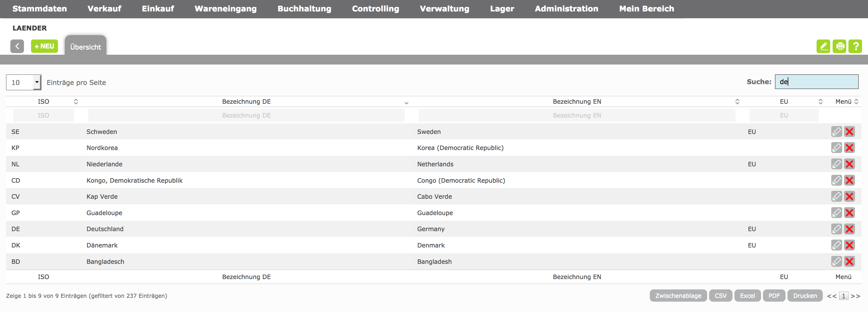Image resolution: width=868 pixels, height=312 pixels.
Task: Click the Bezeichnung DE filter field
Action: [246, 115]
